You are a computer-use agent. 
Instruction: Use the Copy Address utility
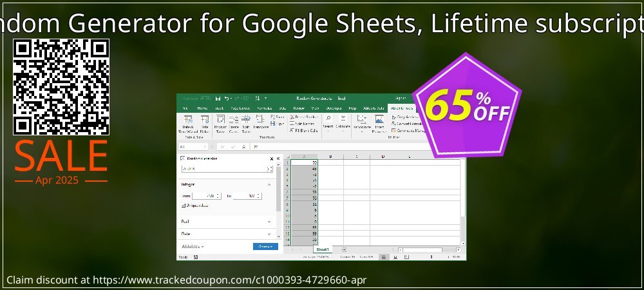click(x=404, y=117)
